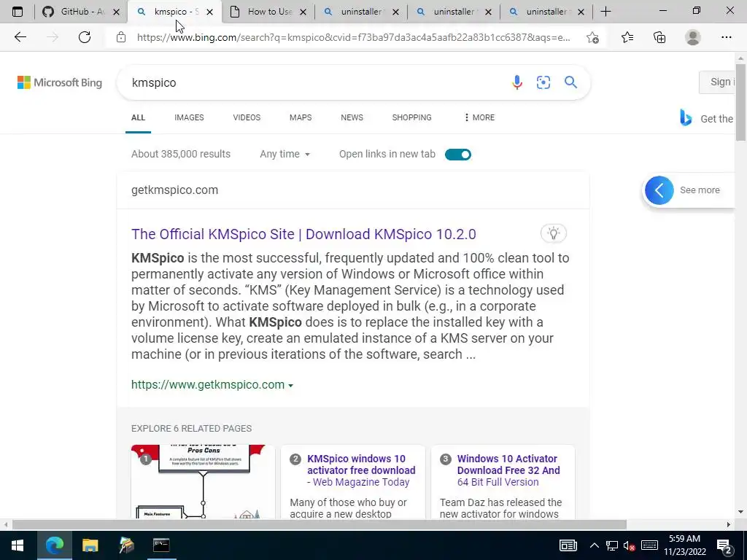This screenshot has height=560, width=747.
Task: Open the news widget icon in taskbar
Action: coord(568,545)
